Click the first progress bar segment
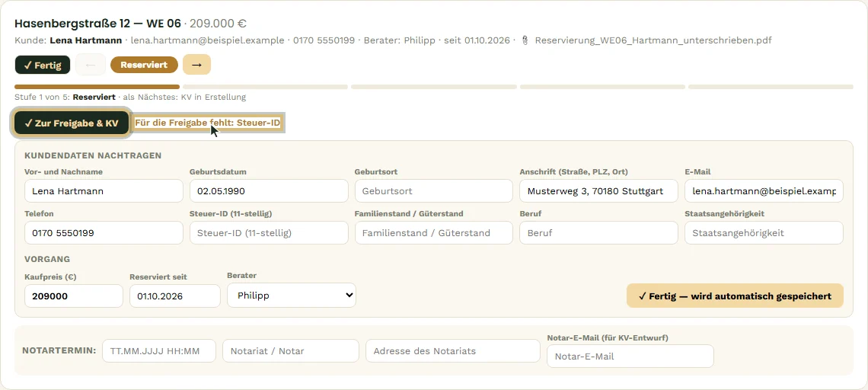Image resolution: width=868 pixels, height=390 pixels. pyautogui.click(x=97, y=87)
